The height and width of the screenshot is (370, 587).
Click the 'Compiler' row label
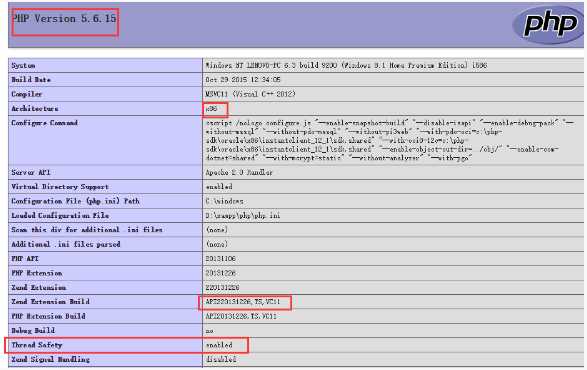[27, 94]
